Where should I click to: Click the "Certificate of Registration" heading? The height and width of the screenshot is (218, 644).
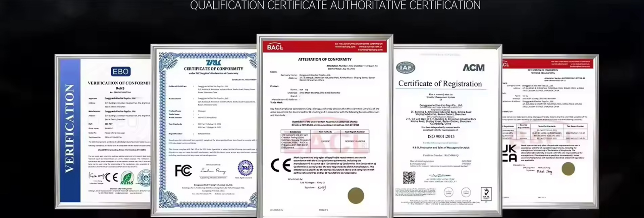[440, 84]
